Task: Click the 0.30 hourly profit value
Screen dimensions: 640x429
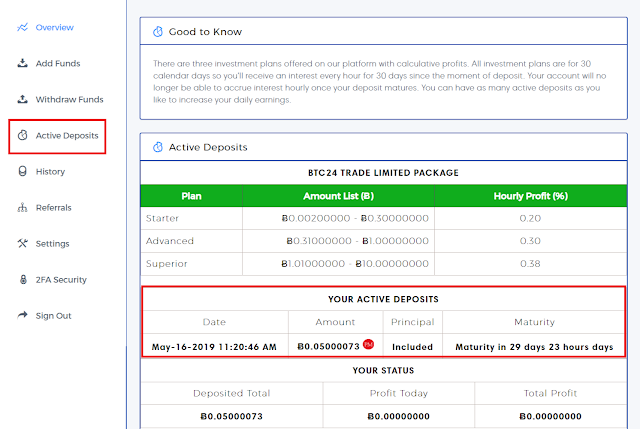Action: 530,241
